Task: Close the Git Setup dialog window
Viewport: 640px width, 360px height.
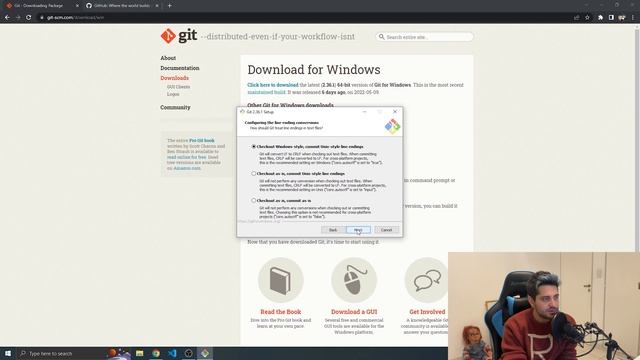Action: pyautogui.click(x=395, y=111)
